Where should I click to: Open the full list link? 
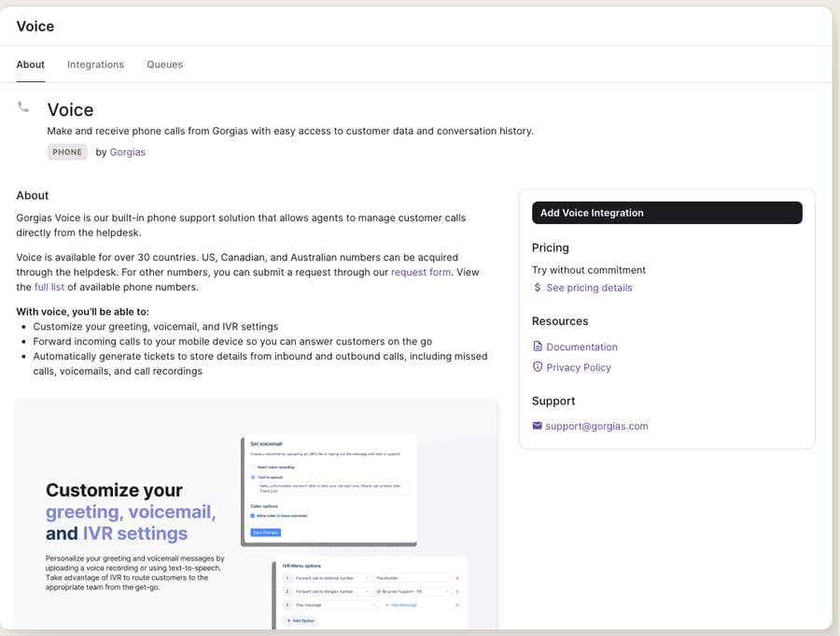click(49, 288)
